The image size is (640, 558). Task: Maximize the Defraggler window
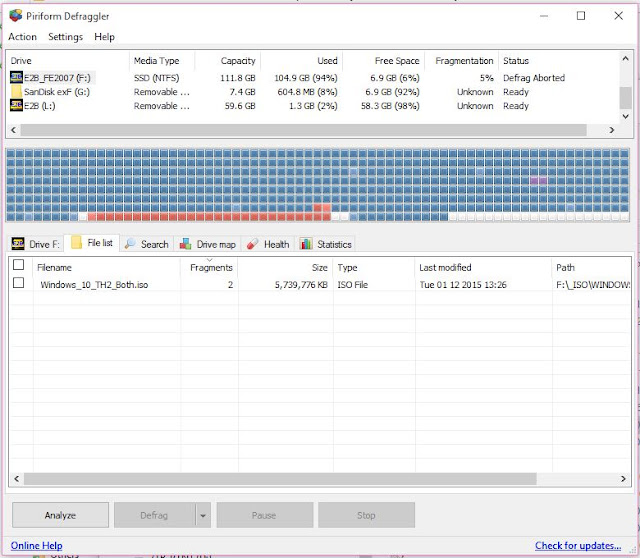tap(581, 16)
